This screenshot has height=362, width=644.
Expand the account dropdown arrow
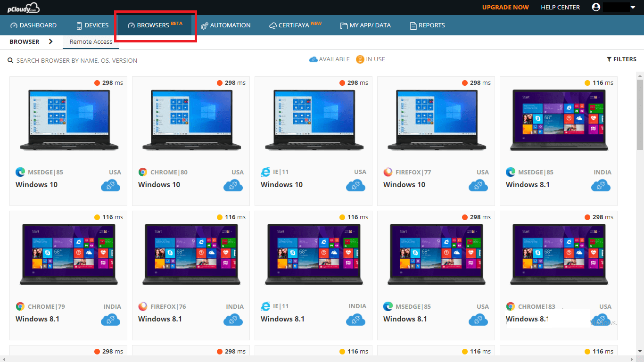point(633,7)
